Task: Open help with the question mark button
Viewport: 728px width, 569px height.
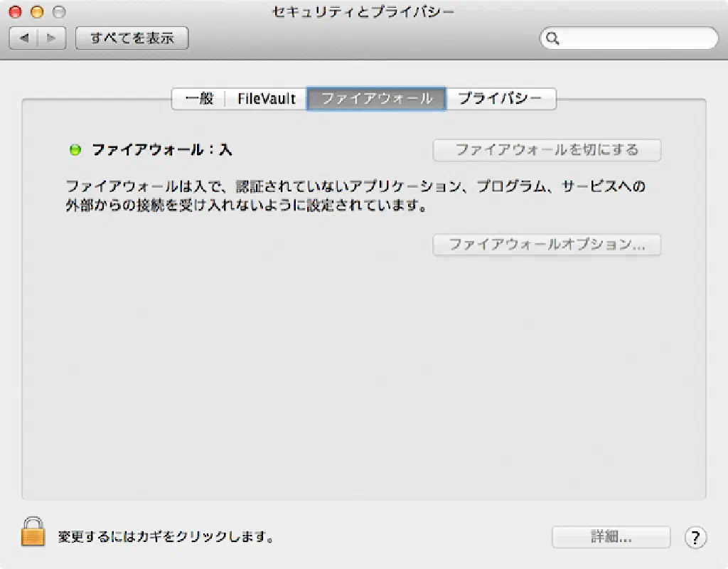Action: (x=695, y=537)
